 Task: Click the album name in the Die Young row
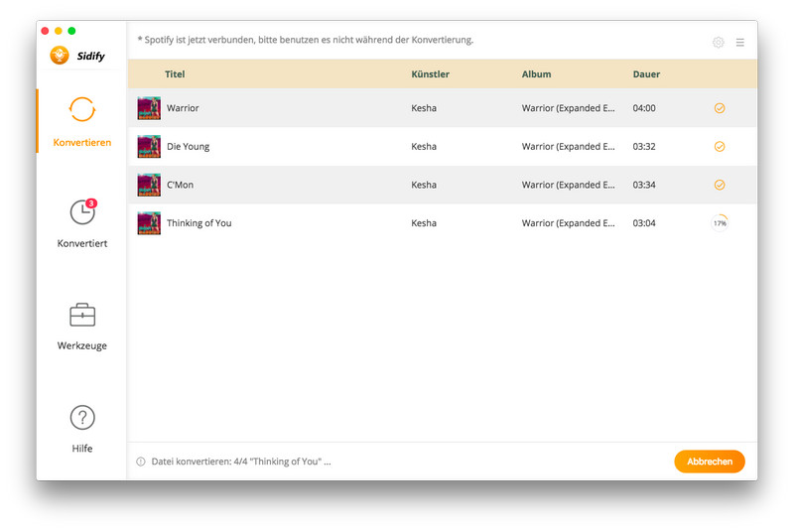[568, 147]
